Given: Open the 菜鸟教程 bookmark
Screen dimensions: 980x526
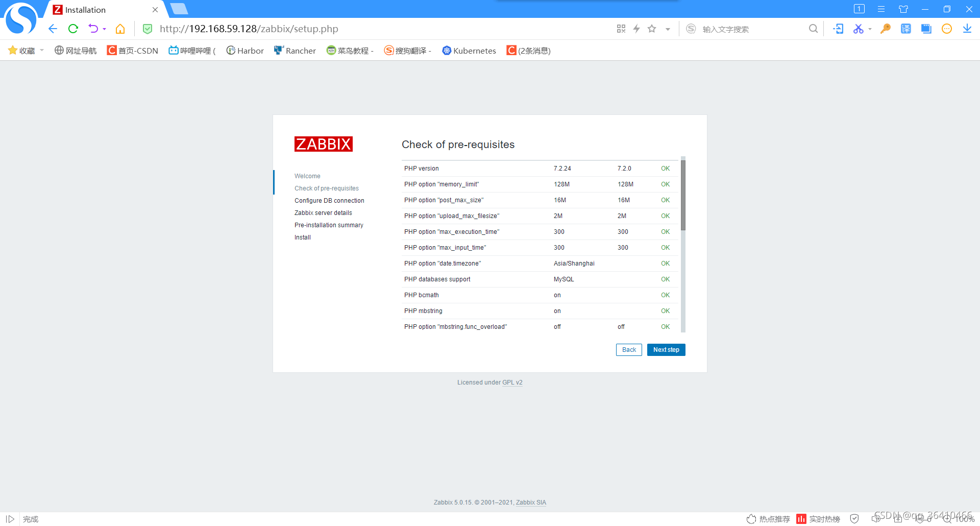Looking at the screenshot, I should [x=350, y=51].
